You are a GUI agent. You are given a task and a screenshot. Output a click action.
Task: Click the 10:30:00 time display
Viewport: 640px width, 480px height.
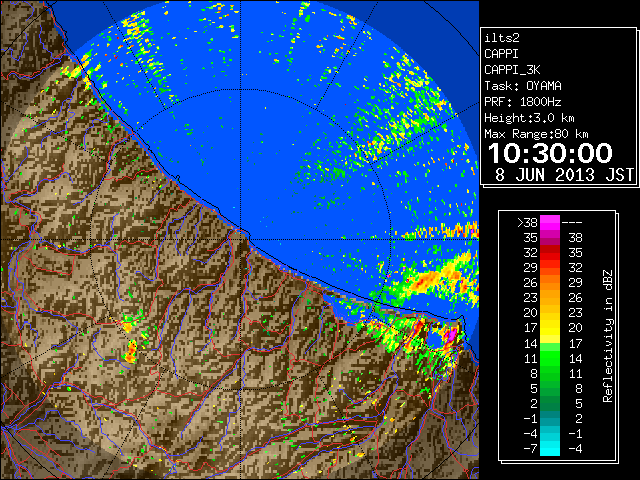click(x=550, y=153)
